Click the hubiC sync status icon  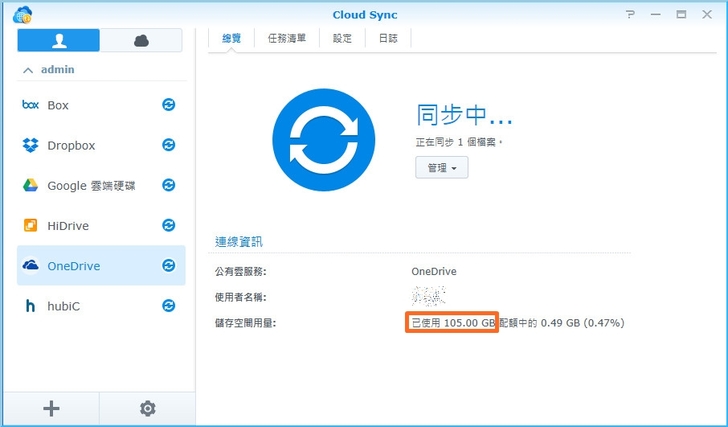tap(169, 306)
